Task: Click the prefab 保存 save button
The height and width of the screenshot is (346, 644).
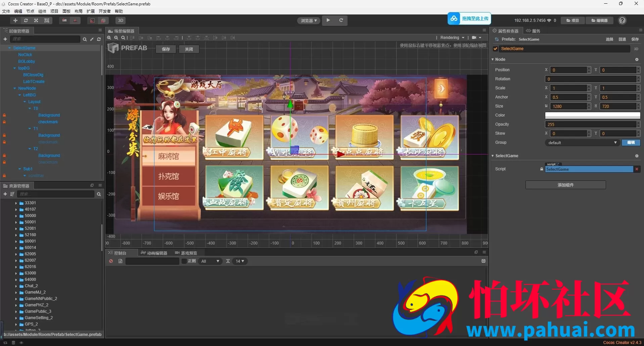Action: coord(166,49)
